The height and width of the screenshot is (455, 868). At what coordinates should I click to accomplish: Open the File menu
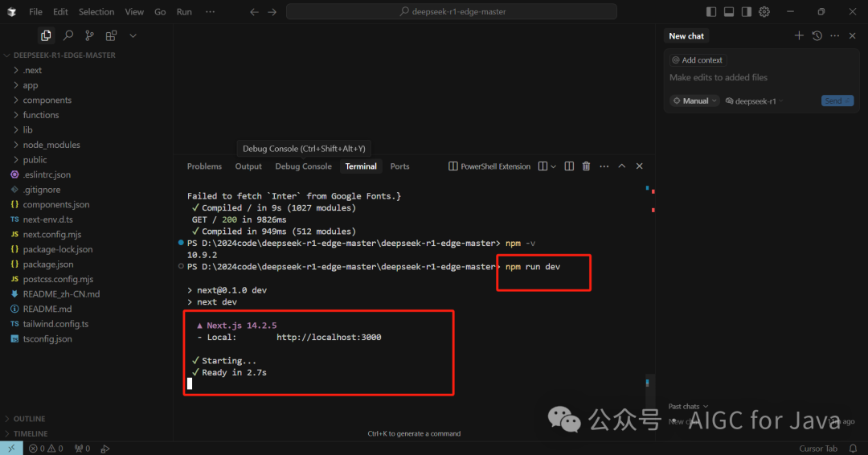click(35, 11)
